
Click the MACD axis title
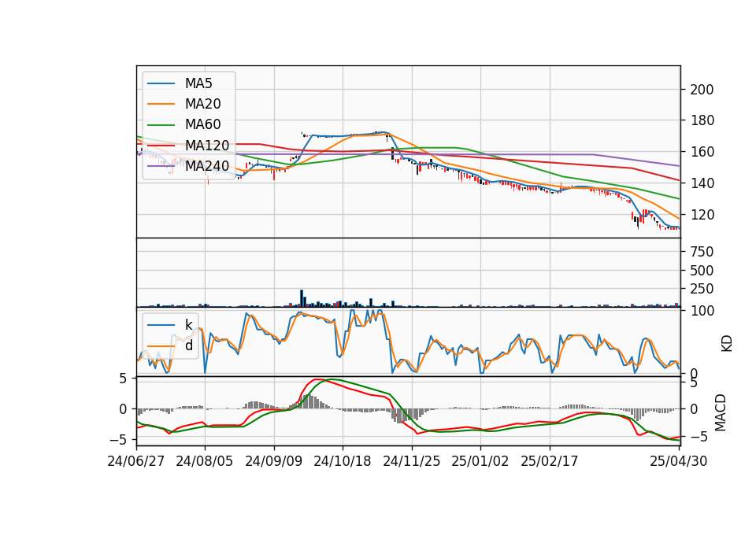coord(721,412)
